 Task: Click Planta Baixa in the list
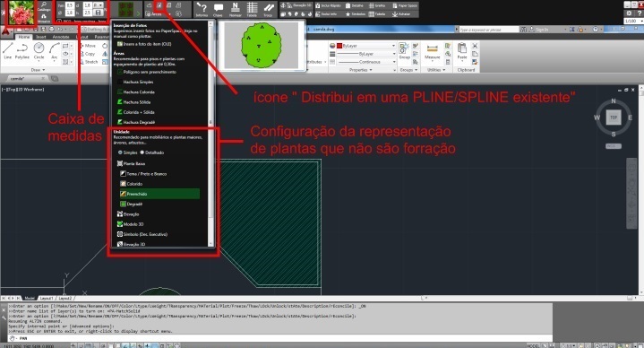pos(132,164)
